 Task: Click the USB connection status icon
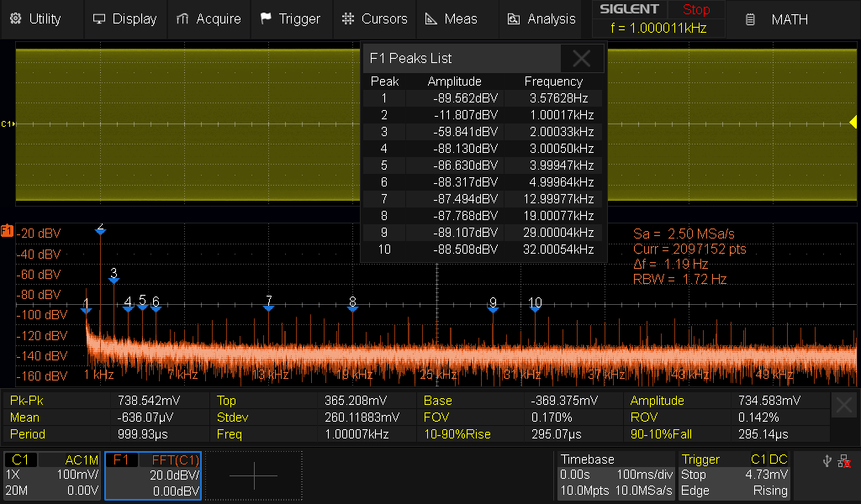[x=826, y=460]
